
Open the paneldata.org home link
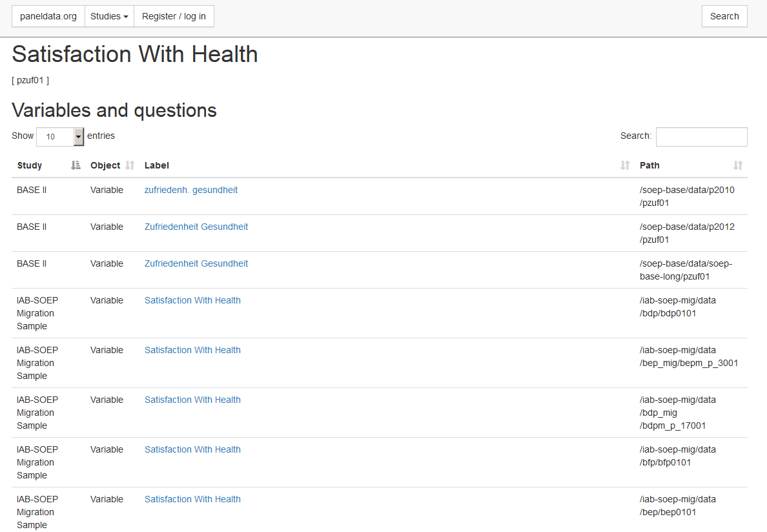point(48,16)
